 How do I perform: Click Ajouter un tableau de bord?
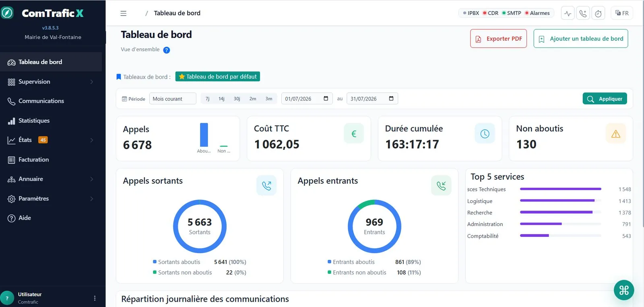click(x=580, y=39)
